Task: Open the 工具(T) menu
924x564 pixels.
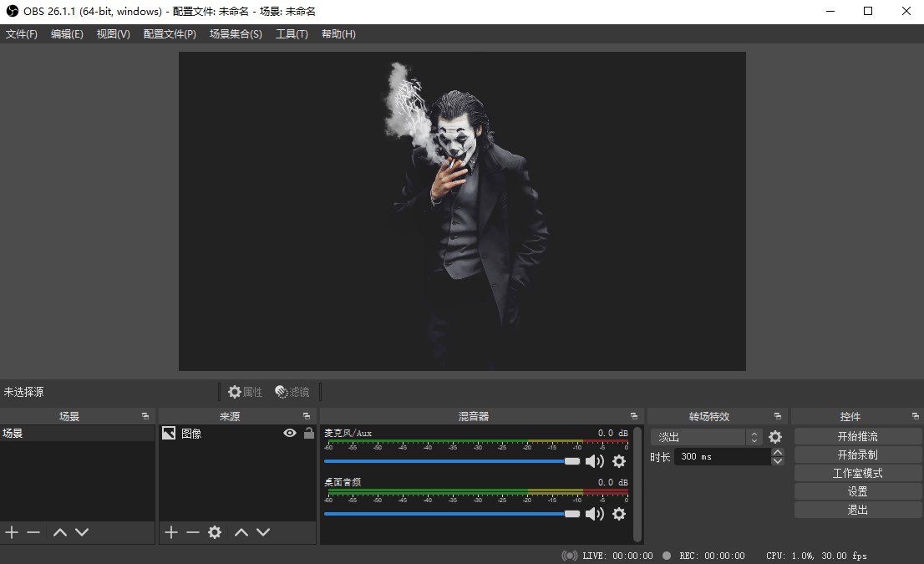Action: pyautogui.click(x=292, y=34)
